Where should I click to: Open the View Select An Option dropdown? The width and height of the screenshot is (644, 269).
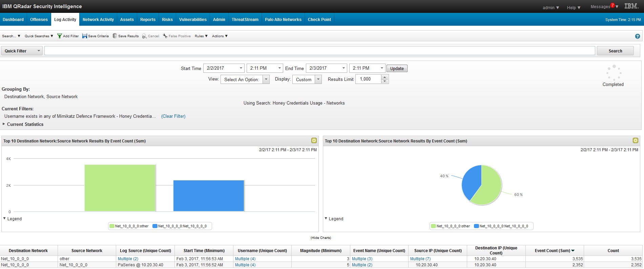coord(245,80)
